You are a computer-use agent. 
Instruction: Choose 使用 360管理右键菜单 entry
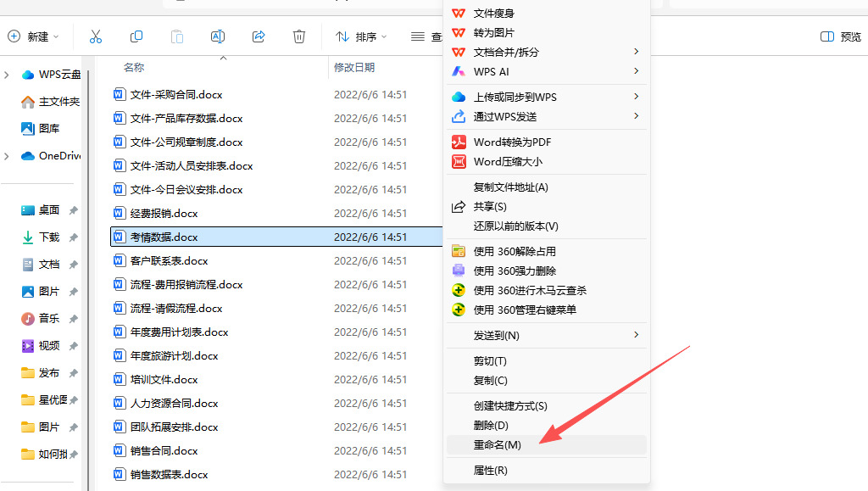pos(547,310)
